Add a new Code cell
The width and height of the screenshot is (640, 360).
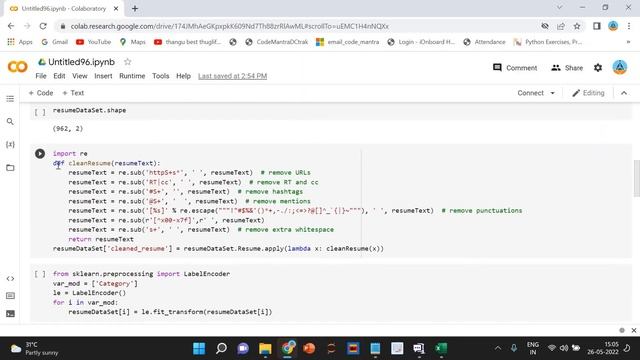click(41, 93)
